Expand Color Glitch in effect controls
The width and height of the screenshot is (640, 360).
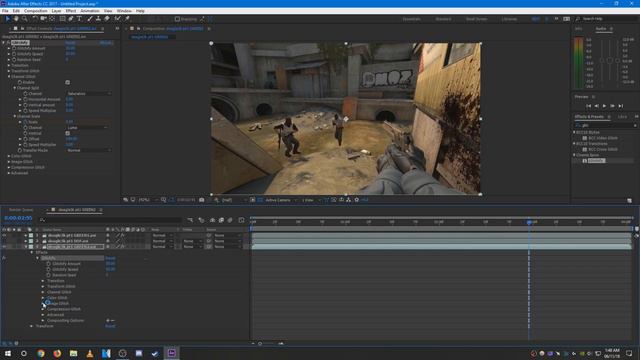[9, 156]
